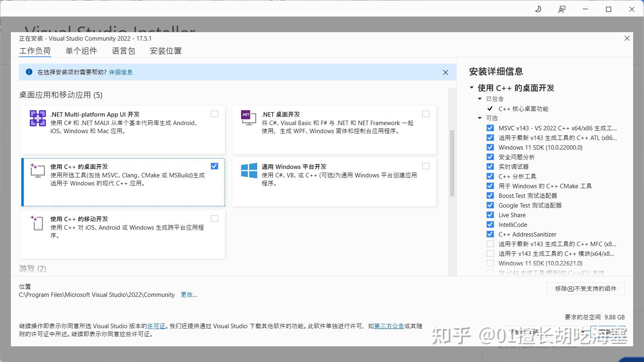Collapse 使用 C++ 的桌面开发 details section

point(472,88)
